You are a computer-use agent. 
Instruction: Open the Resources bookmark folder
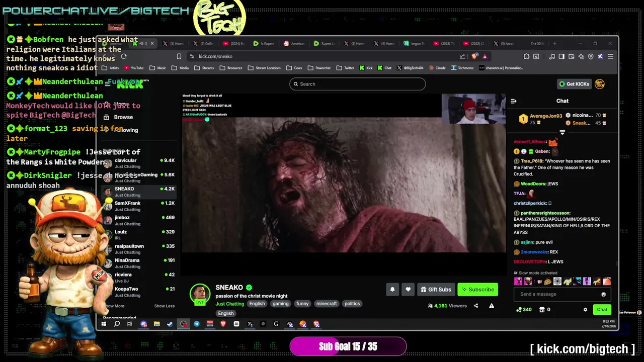click(x=231, y=68)
